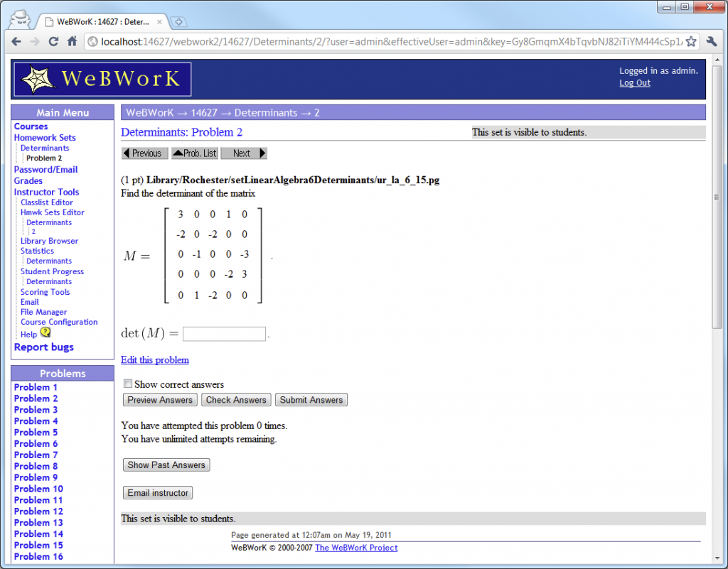Bookmark this page with the star icon
728x569 pixels.
tap(690, 41)
